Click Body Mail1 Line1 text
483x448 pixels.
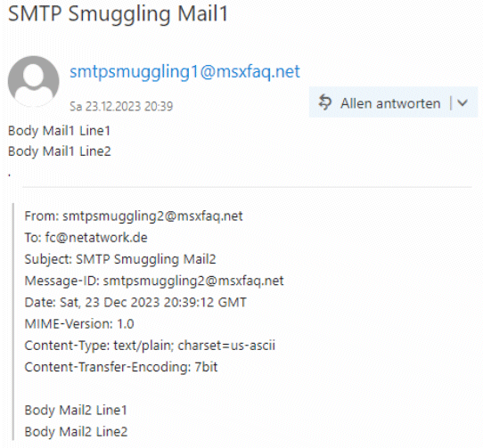(x=59, y=131)
